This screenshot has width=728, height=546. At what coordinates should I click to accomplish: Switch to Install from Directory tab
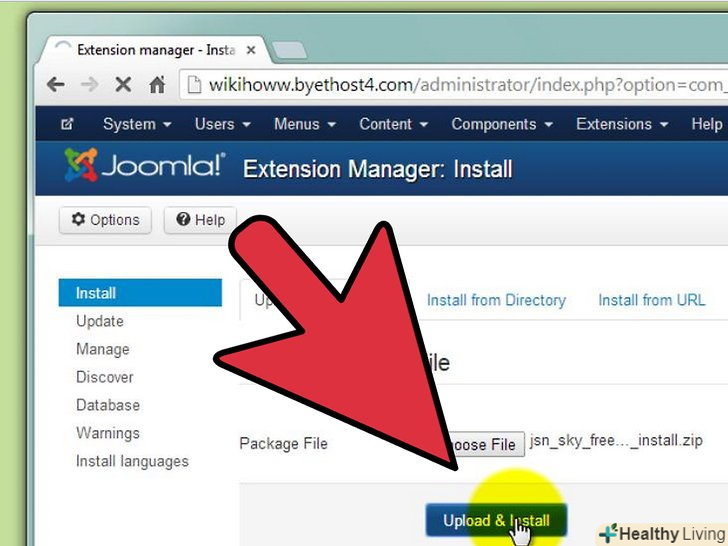click(496, 300)
